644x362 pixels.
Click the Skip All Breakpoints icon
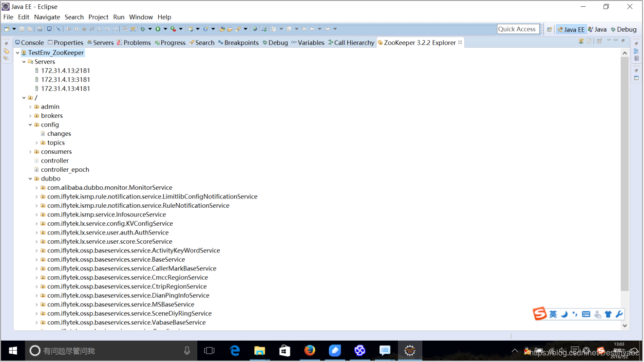point(58,29)
